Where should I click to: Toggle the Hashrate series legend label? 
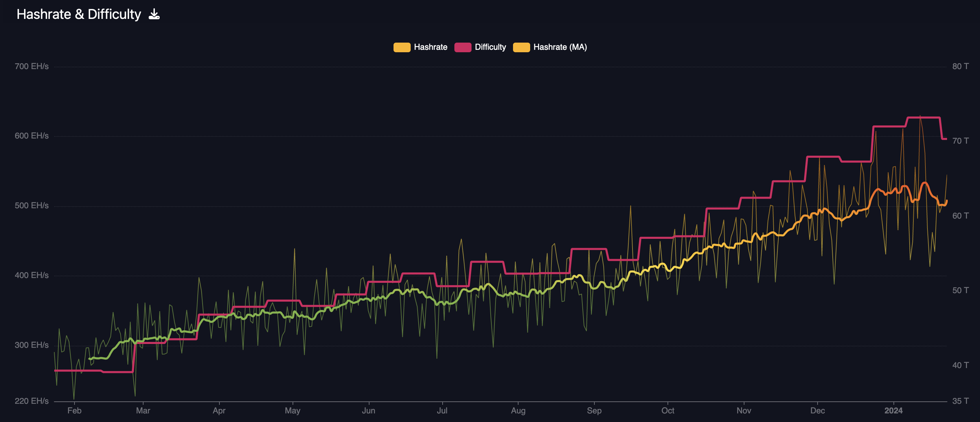point(430,47)
